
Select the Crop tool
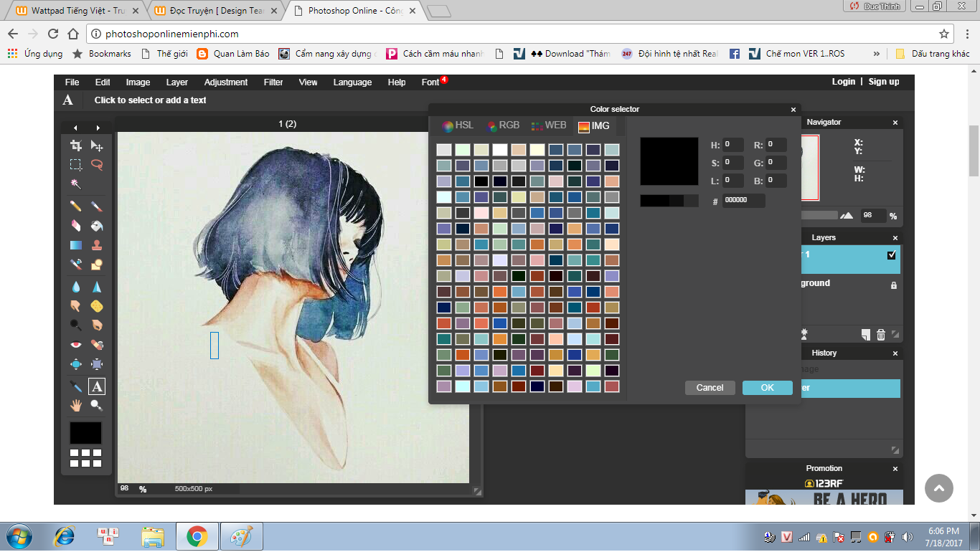tap(75, 146)
